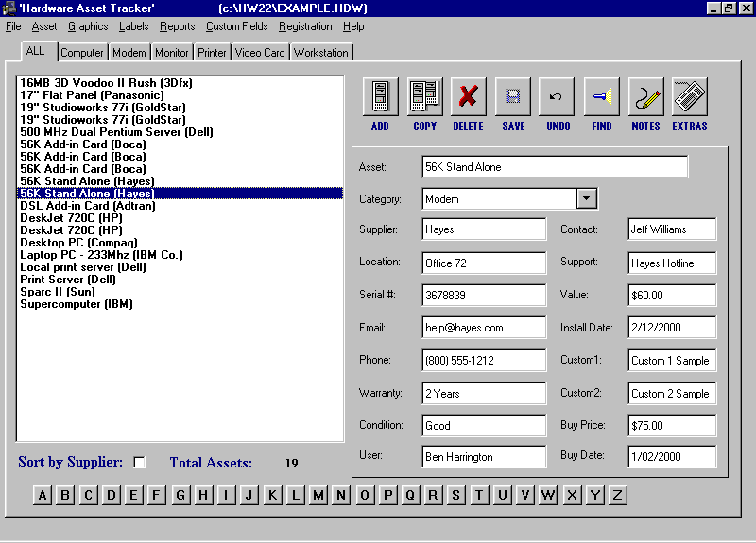Open the Custom Fields menu
The height and width of the screenshot is (543, 756).
click(237, 26)
